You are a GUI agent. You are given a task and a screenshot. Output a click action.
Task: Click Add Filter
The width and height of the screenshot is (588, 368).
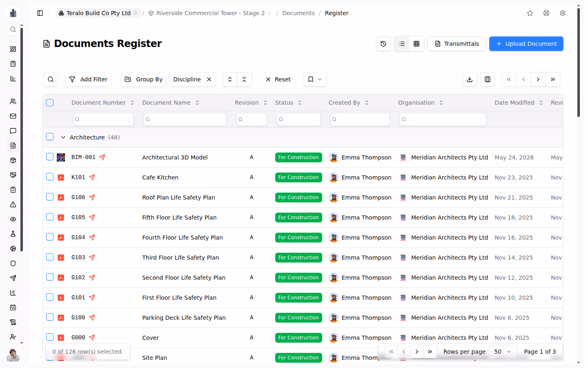[88, 79]
